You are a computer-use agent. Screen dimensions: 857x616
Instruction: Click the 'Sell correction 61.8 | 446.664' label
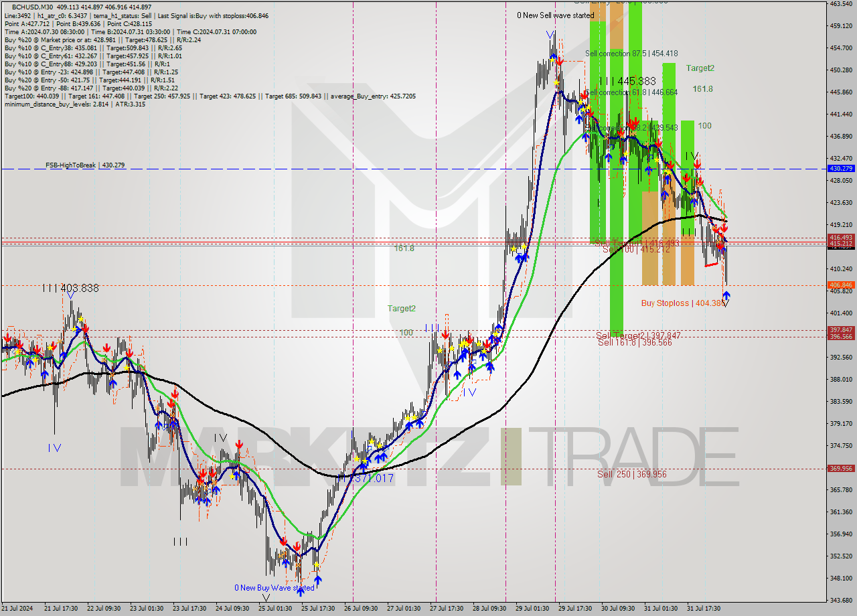[x=631, y=92]
